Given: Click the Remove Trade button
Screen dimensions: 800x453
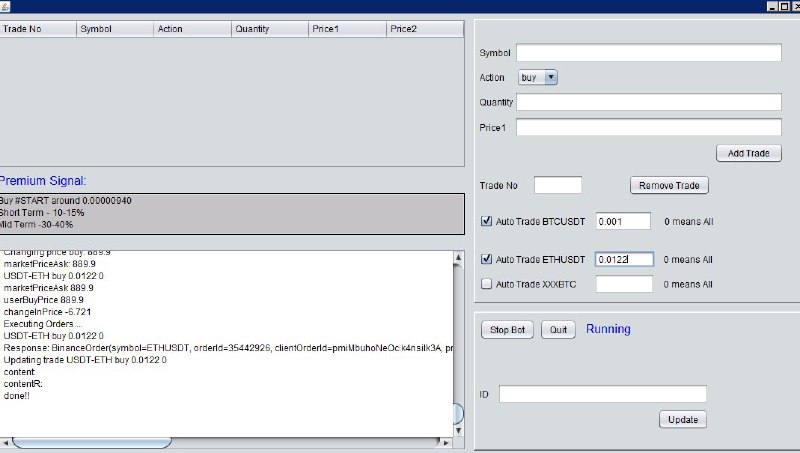Looking at the screenshot, I should (x=669, y=185).
